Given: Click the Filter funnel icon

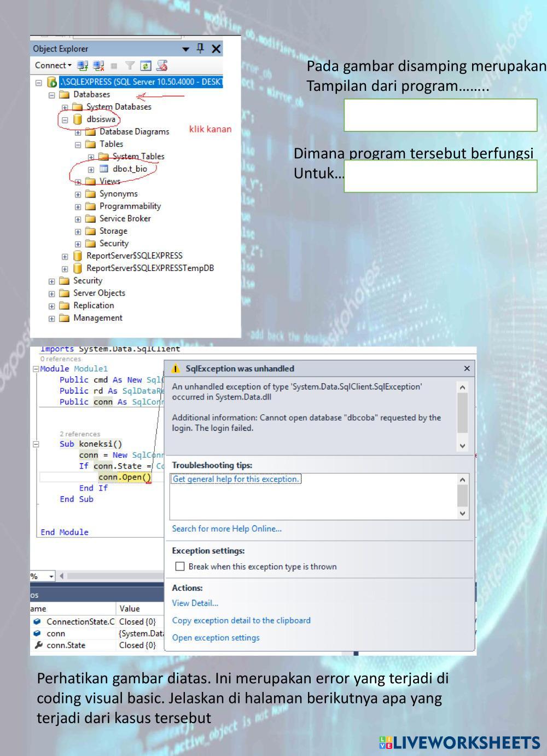Looking at the screenshot, I should [130, 66].
